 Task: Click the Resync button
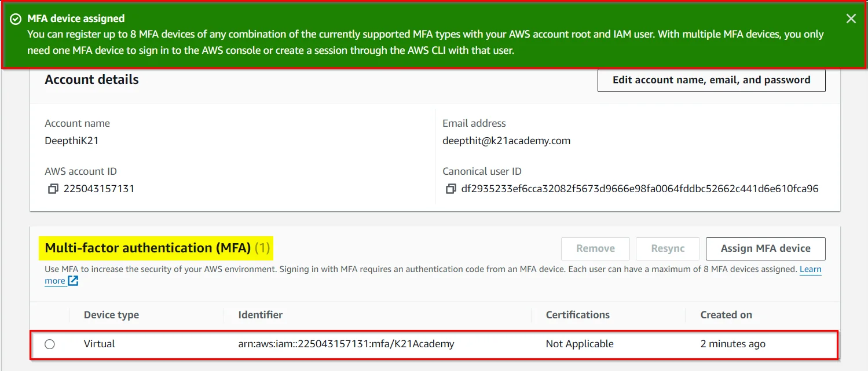tap(668, 248)
